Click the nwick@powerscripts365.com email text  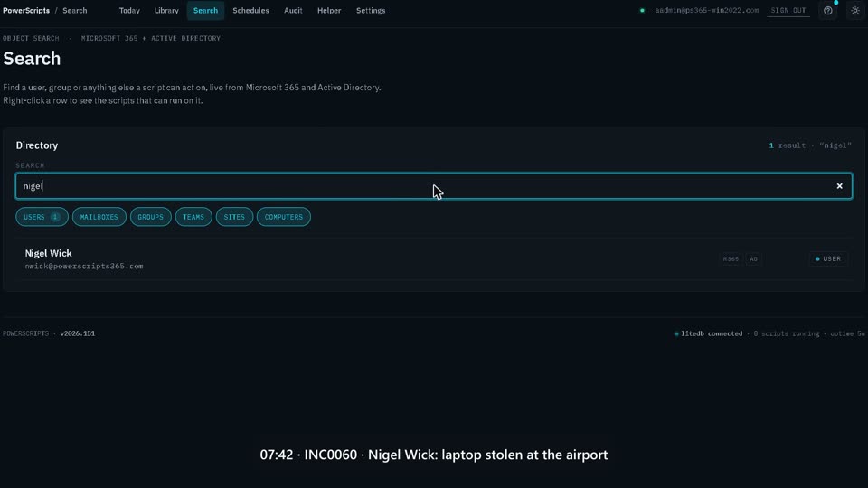coord(83,266)
